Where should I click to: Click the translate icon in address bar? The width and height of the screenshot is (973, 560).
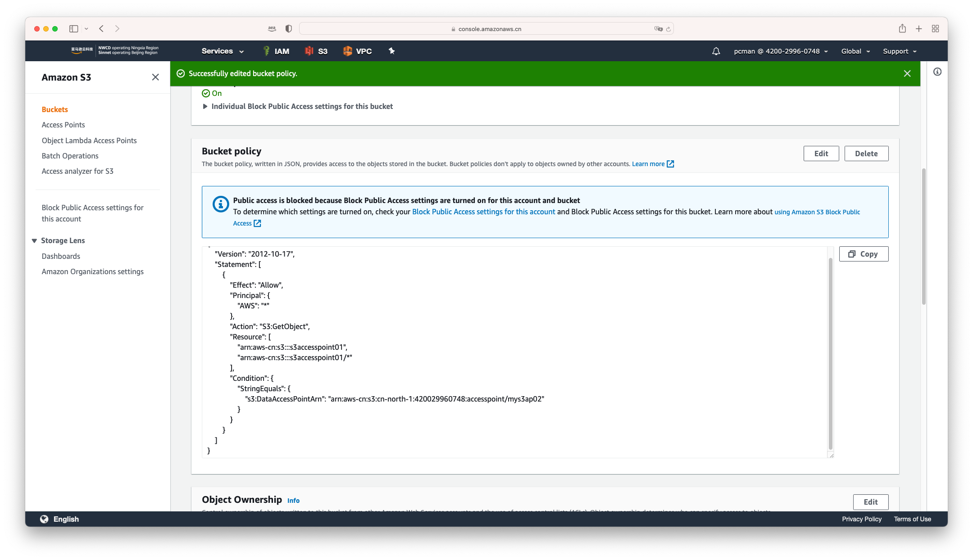tap(659, 29)
